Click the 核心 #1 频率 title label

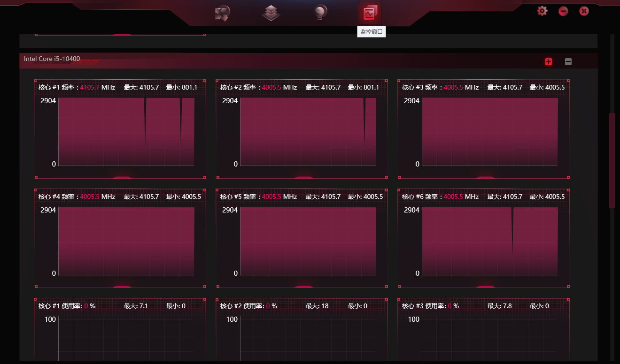pos(58,87)
